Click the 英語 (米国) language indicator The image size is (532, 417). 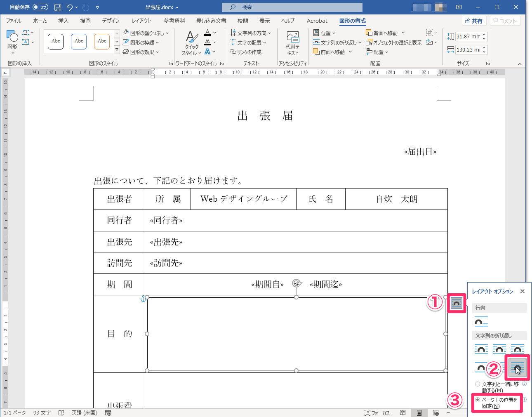[x=84, y=413]
